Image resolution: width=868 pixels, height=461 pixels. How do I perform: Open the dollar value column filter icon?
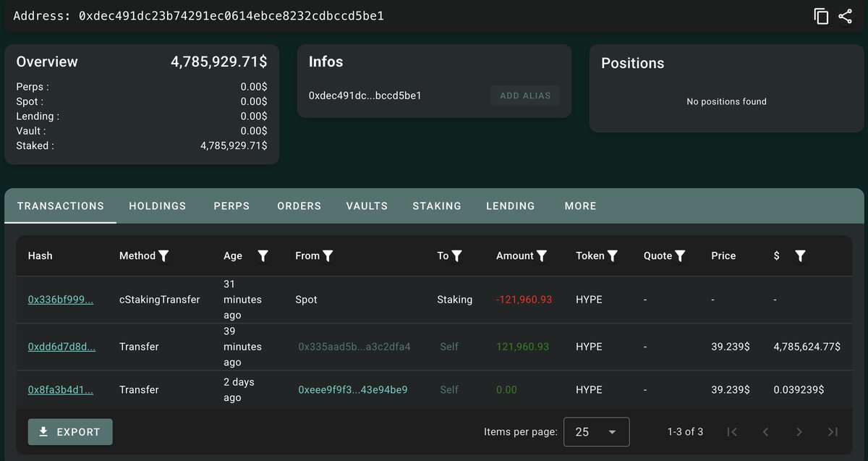(x=800, y=255)
